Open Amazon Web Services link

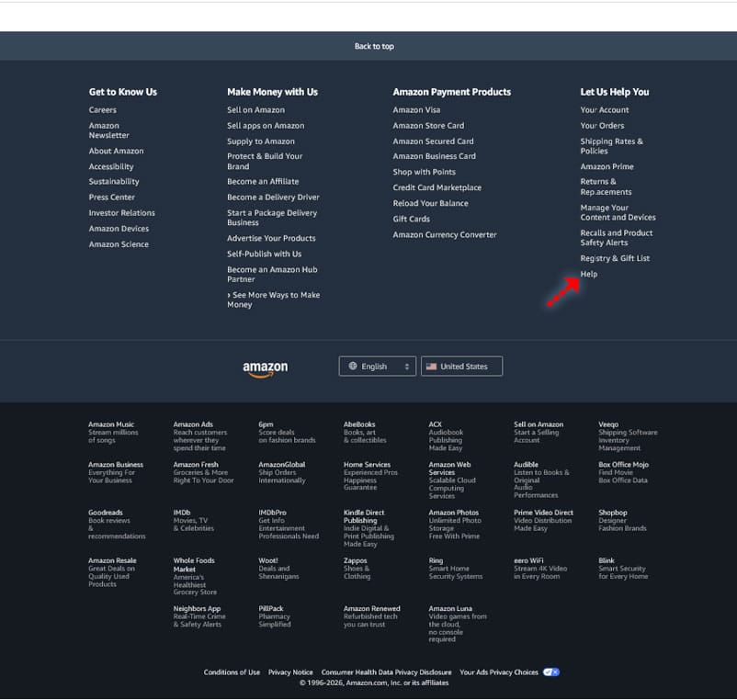pos(452,480)
